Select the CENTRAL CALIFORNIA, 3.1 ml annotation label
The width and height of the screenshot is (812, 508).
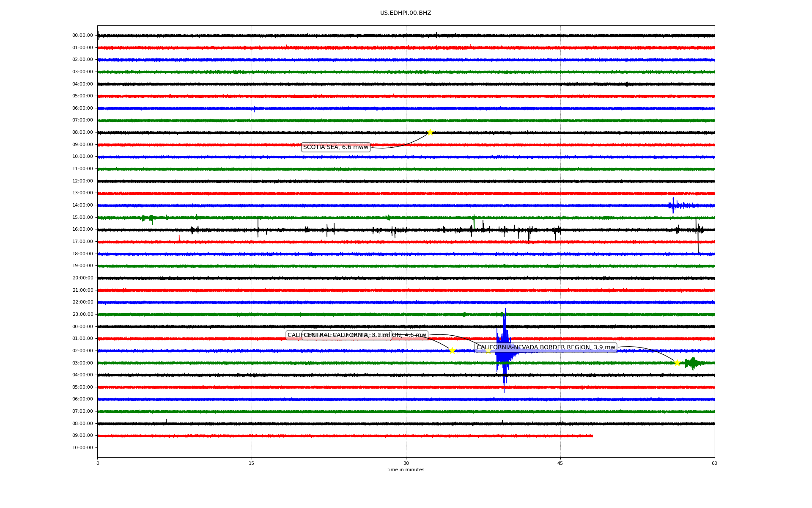pyautogui.click(x=347, y=335)
